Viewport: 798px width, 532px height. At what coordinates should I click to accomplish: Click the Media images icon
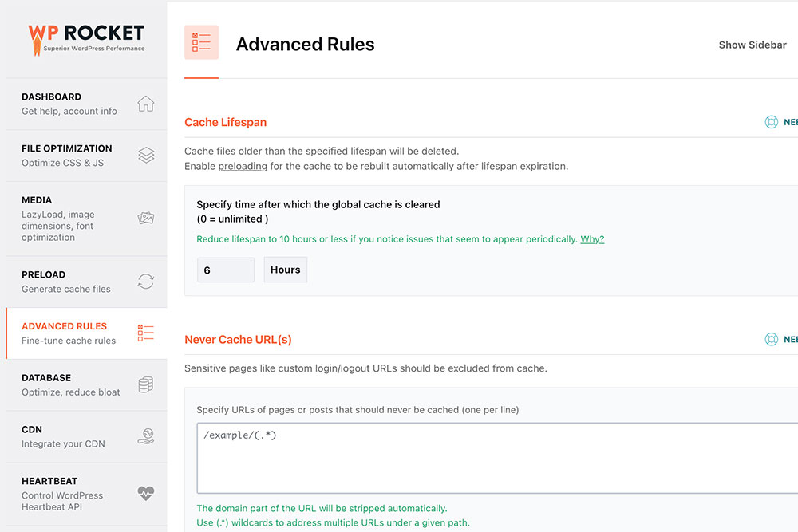coord(146,219)
